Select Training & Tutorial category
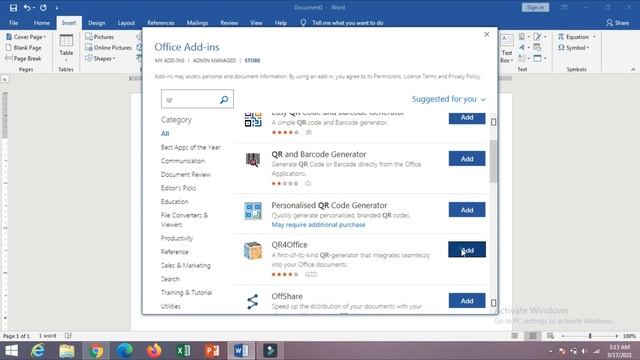 click(x=187, y=293)
